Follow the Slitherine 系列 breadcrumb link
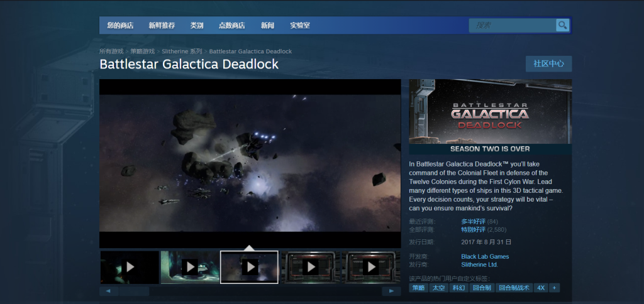Viewport: 644px width, 304px height. [182, 52]
